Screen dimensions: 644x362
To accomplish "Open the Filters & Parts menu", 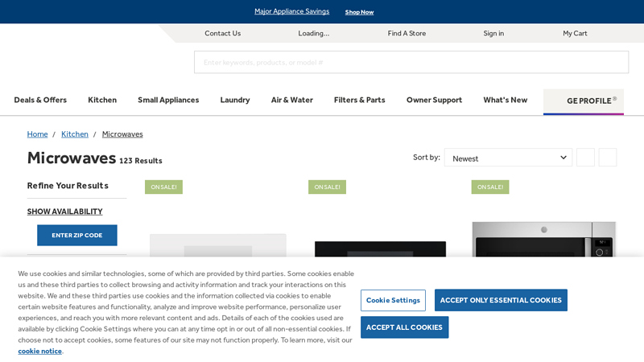I will pos(359,101).
